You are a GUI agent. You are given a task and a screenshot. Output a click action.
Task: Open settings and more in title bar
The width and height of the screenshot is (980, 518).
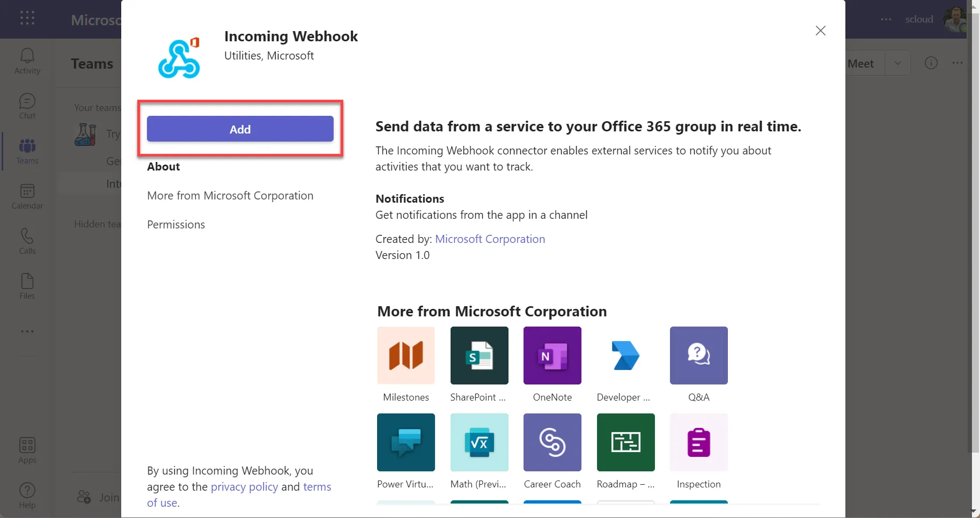886,19
